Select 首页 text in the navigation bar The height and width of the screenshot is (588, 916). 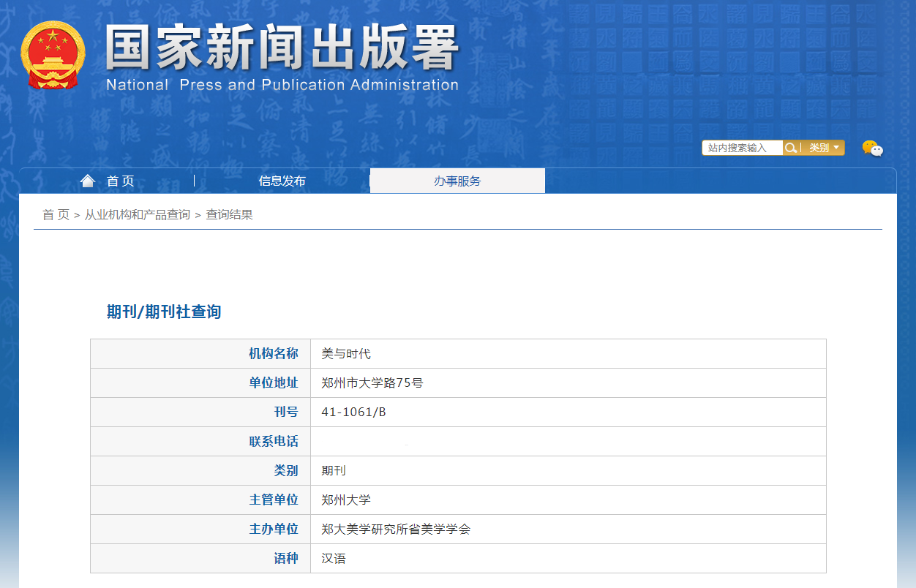pyautogui.click(x=121, y=181)
